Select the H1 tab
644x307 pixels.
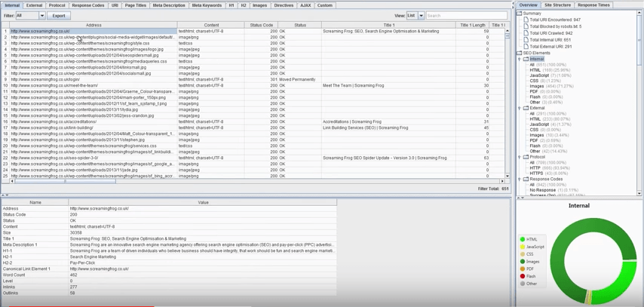click(232, 5)
